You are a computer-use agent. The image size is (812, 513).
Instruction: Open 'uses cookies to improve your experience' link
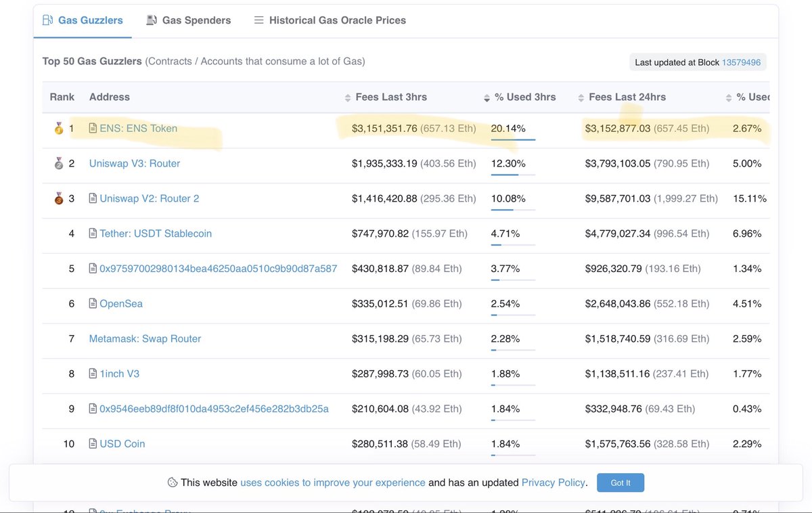coord(333,483)
